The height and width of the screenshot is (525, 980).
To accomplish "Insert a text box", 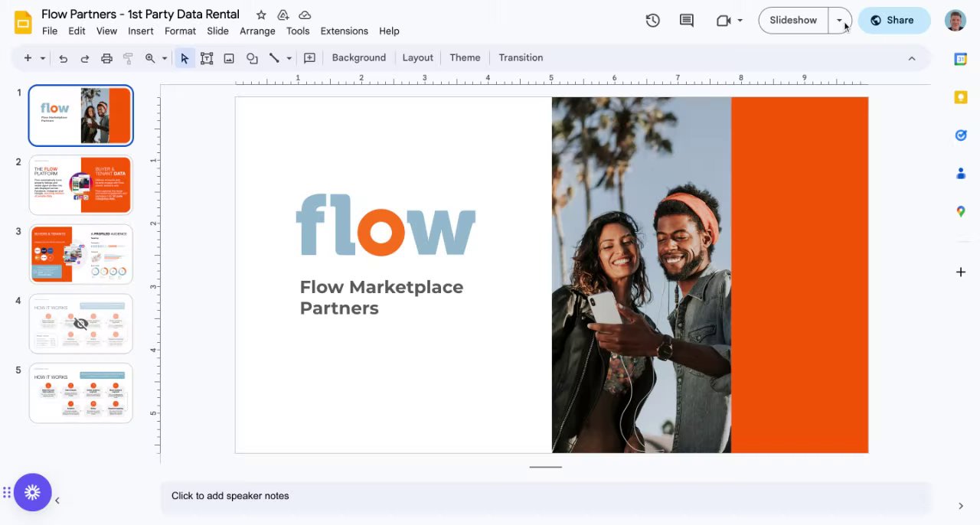I will coord(207,58).
